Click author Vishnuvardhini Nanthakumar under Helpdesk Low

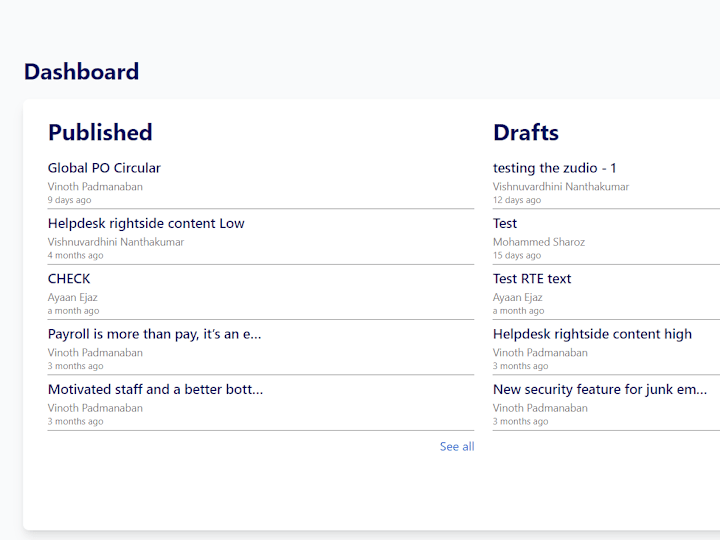pos(116,242)
